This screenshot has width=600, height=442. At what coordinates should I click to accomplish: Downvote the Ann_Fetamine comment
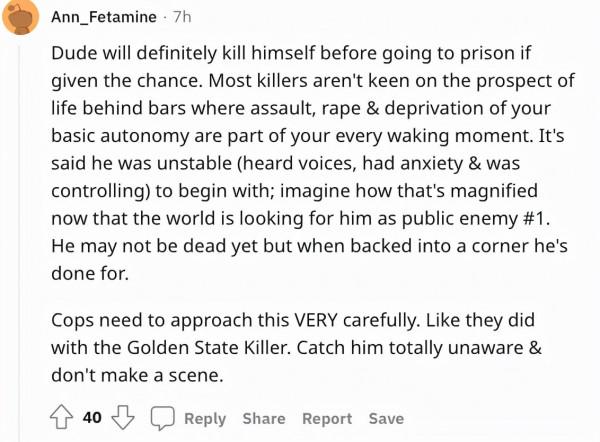click(124, 418)
